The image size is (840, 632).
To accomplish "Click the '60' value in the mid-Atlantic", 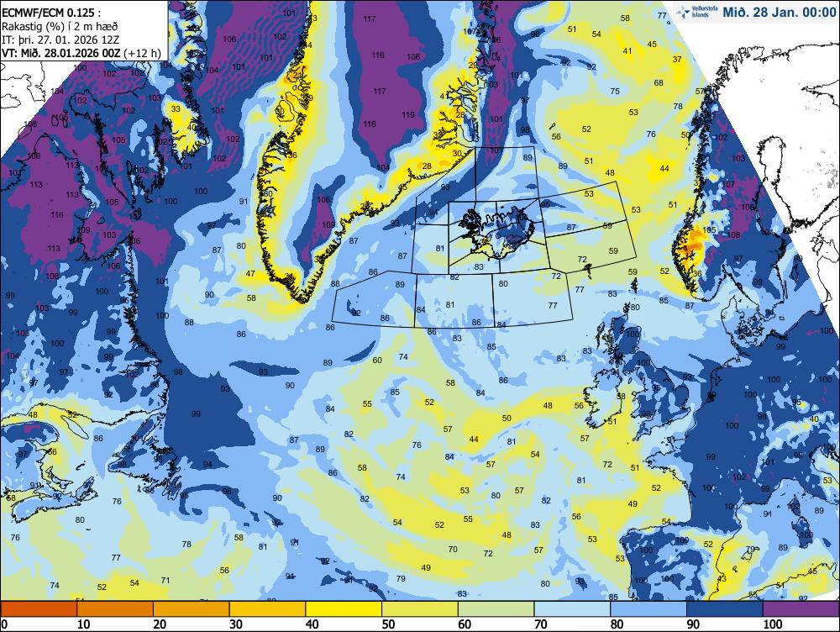I will pyautogui.click(x=377, y=361).
